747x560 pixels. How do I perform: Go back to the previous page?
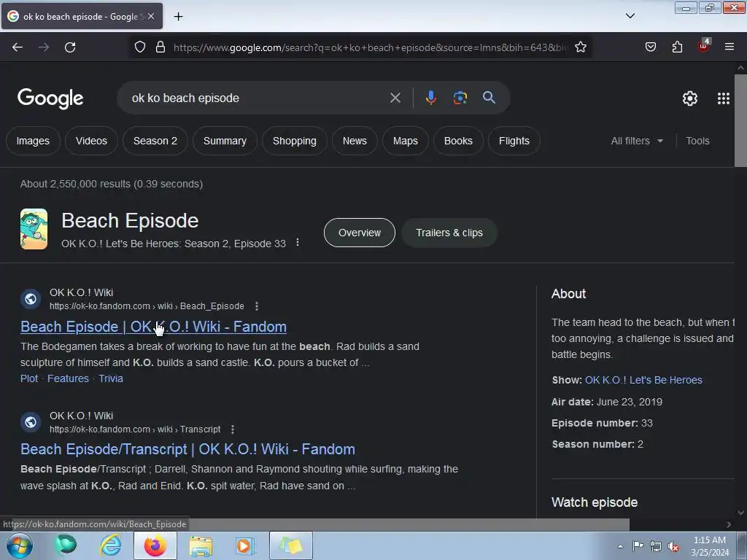tap(18, 47)
